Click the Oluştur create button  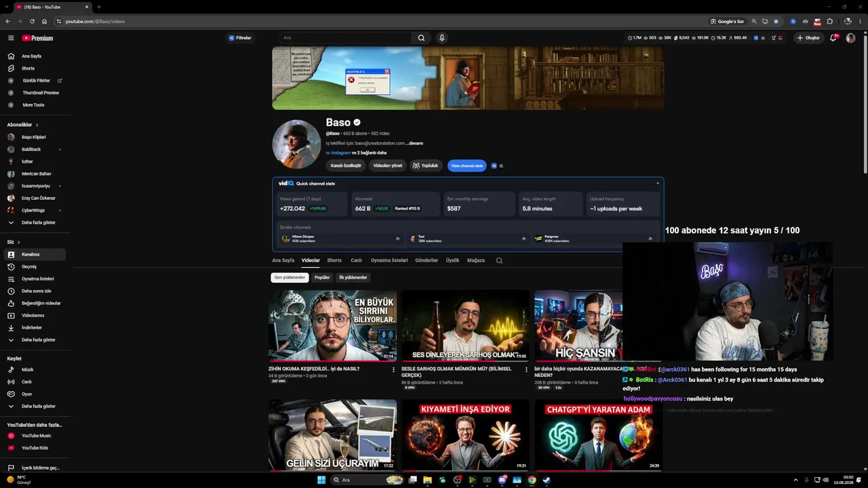tap(808, 38)
